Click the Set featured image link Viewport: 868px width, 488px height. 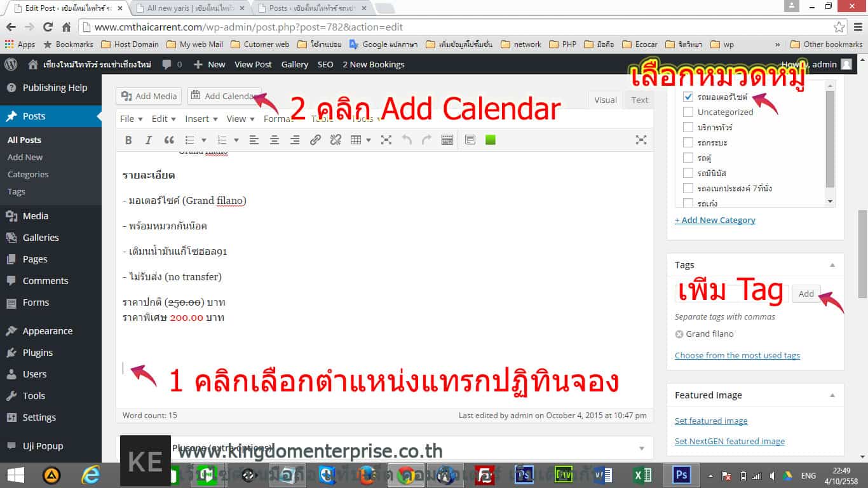[711, 421]
